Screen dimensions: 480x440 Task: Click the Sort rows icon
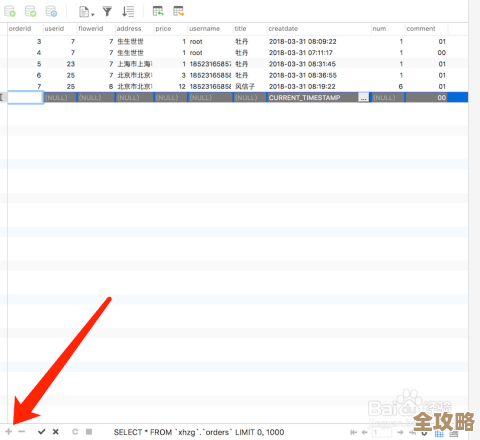[x=128, y=12]
